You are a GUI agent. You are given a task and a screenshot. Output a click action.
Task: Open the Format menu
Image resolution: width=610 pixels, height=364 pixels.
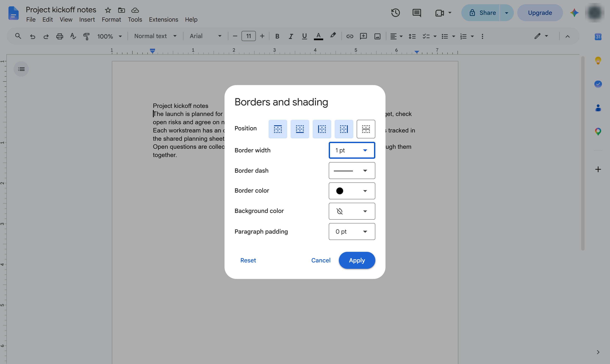tap(111, 20)
